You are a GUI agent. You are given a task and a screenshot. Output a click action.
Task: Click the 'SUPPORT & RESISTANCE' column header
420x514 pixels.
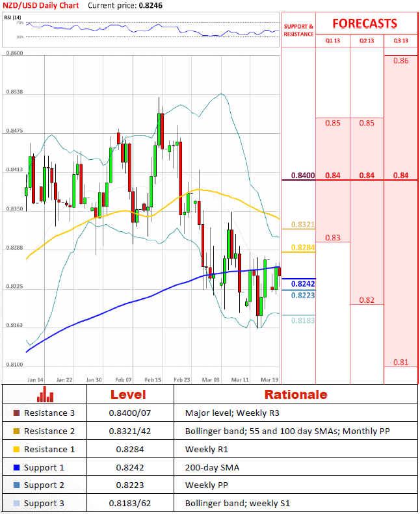click(x=298, y=30)
